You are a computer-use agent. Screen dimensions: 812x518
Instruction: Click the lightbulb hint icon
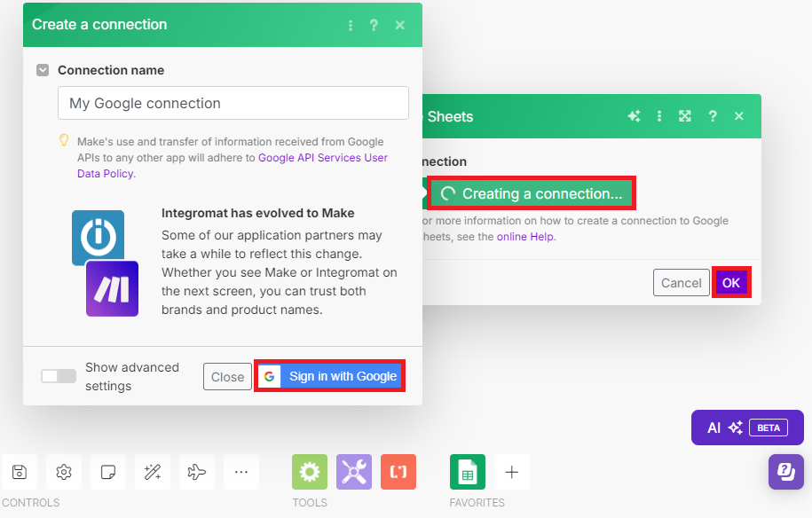[64, 140]
